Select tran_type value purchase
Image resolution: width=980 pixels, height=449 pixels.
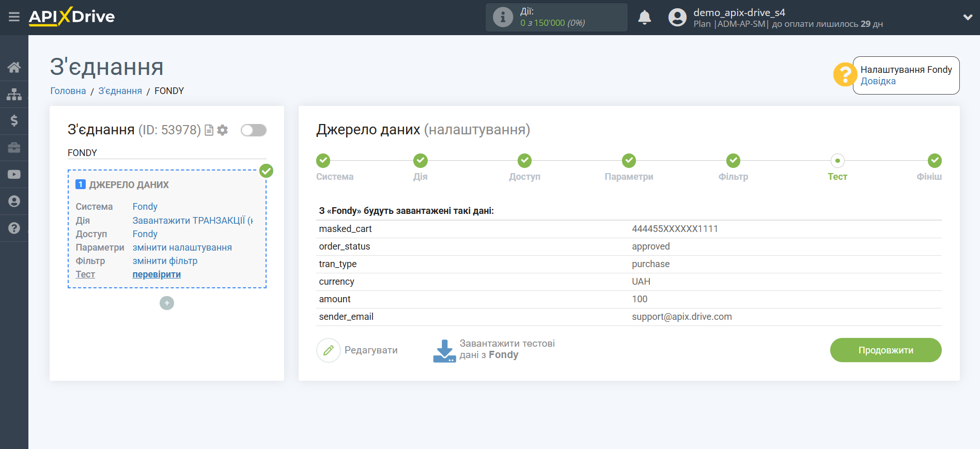coord(650,264)
